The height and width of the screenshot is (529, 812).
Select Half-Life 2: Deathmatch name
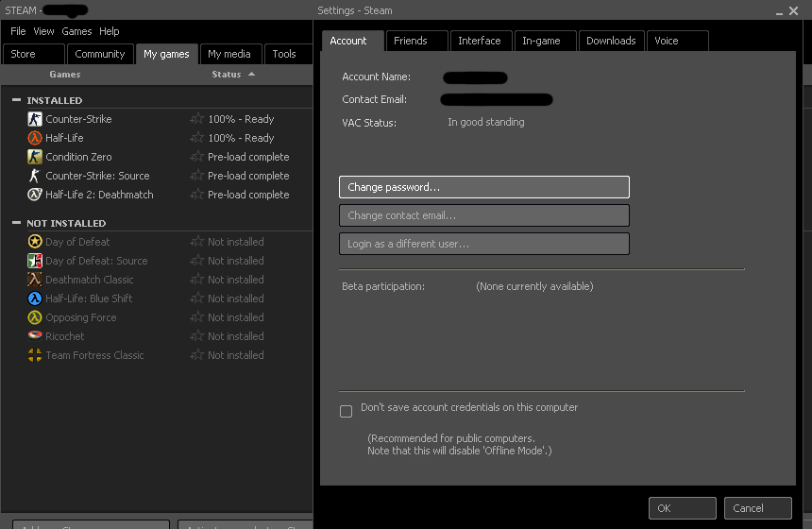tap(99, 195)
